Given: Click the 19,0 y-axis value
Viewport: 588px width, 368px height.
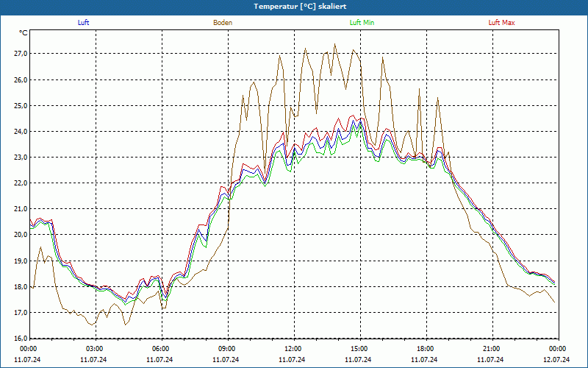Looking at the screenshot, I should (x=21, y=261).
